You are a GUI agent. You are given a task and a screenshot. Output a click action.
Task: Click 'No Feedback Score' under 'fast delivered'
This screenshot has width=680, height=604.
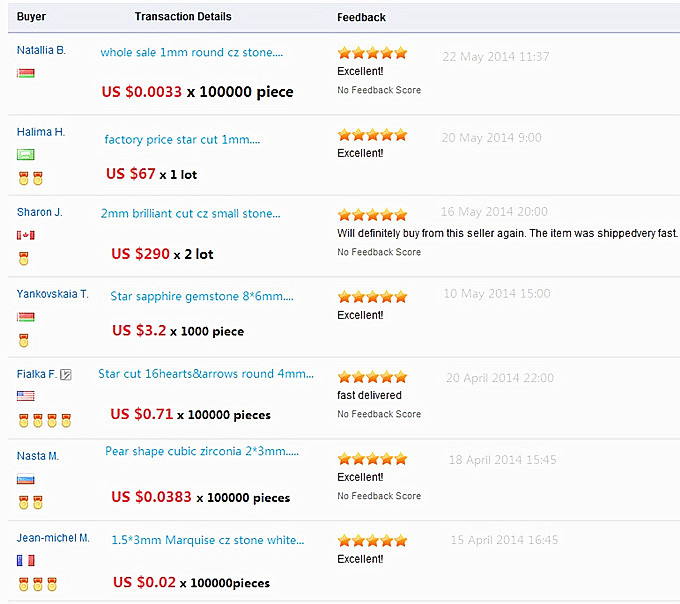tap(379, 414)
